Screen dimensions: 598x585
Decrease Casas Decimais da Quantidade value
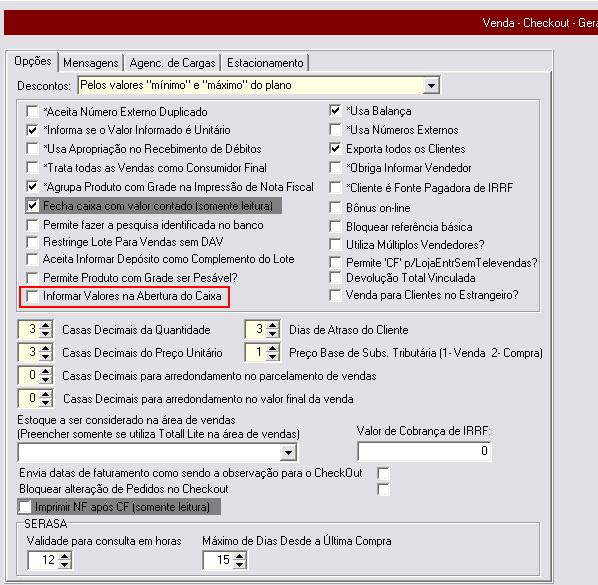pos(46,334)
